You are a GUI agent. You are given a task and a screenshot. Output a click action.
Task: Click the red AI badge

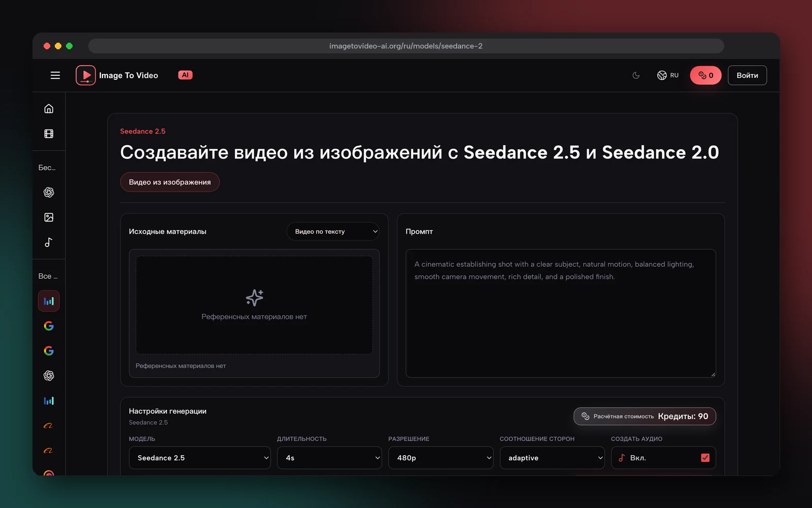pyautogui.click(x=185, y=75)
